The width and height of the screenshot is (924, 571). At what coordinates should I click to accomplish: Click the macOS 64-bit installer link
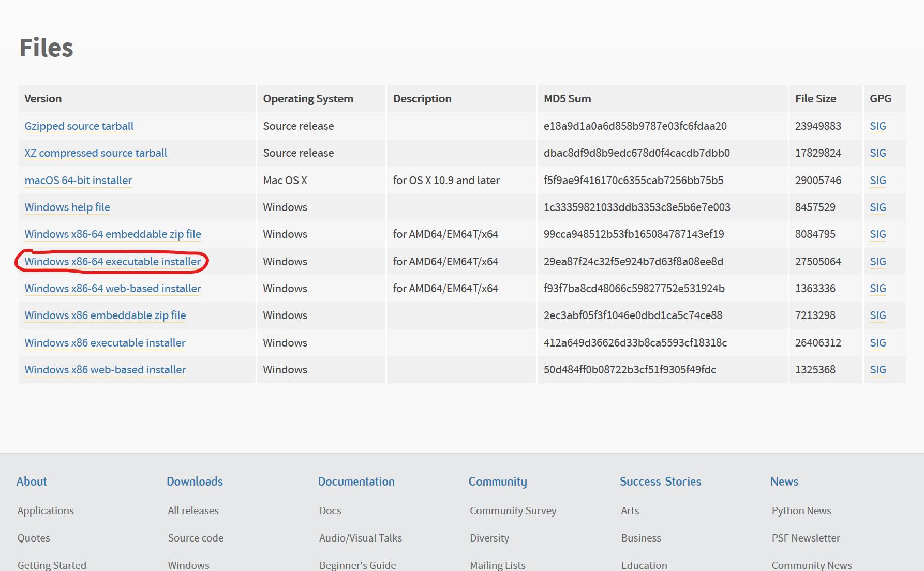pos(78,181)
